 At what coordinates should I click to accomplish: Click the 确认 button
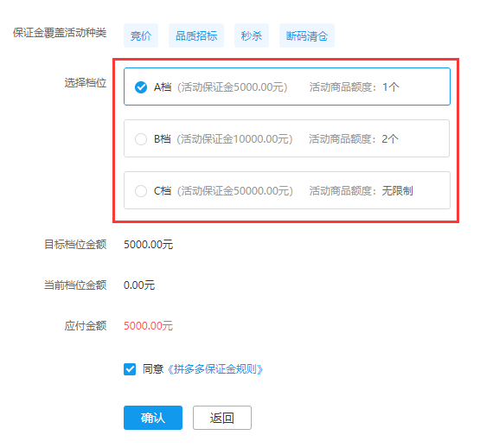coord(153,418)
